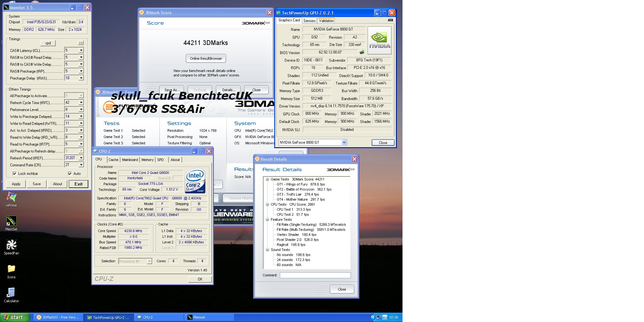Open Precharge Delay (tRAS) dropdown
Image resolution: width=644 pixels, height=322 pixels.
tap(81, 78)
